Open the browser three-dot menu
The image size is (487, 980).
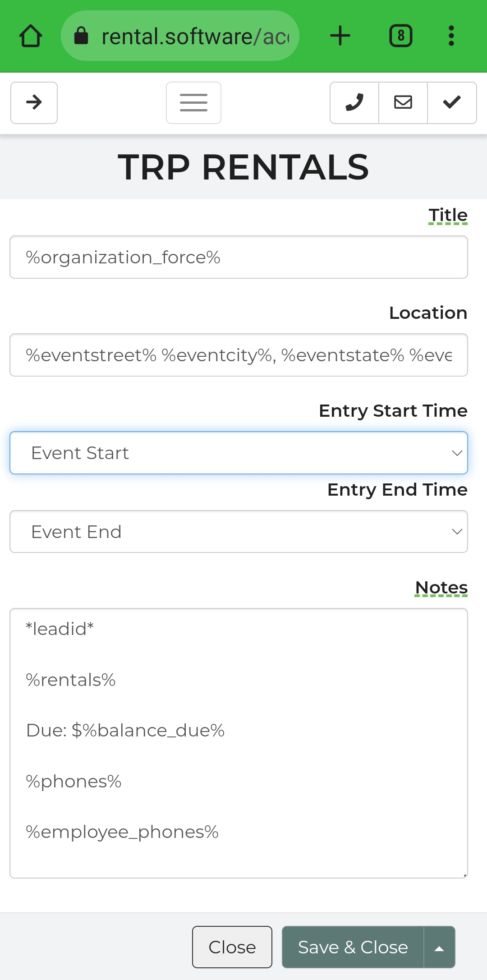tap(451, 36)
